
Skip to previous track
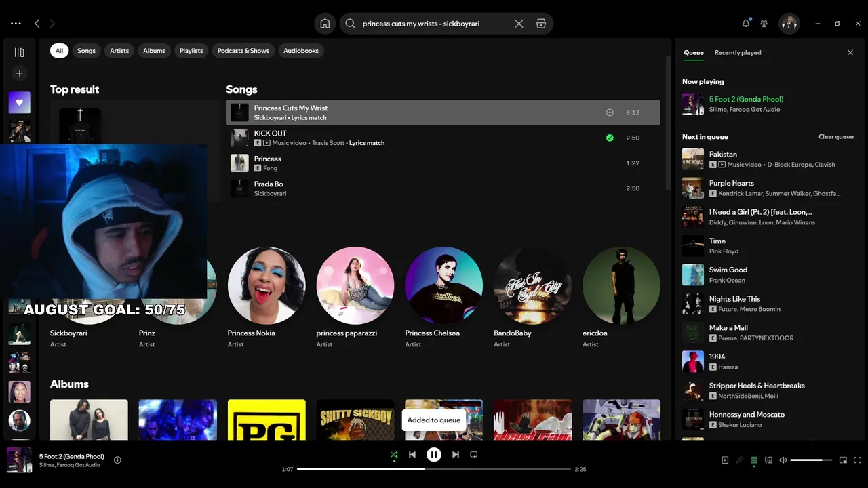pyautogui.click(x=412, y=455)
